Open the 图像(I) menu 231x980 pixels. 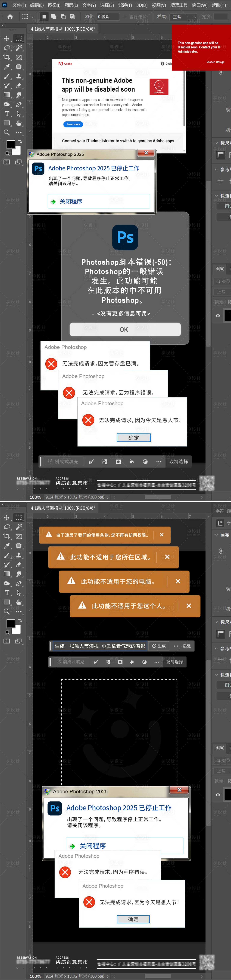click(54, 5)
